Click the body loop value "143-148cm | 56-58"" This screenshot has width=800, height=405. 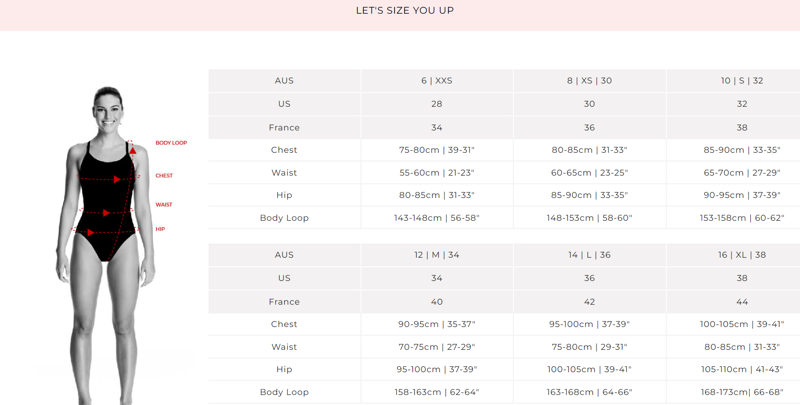coord(437,218)
